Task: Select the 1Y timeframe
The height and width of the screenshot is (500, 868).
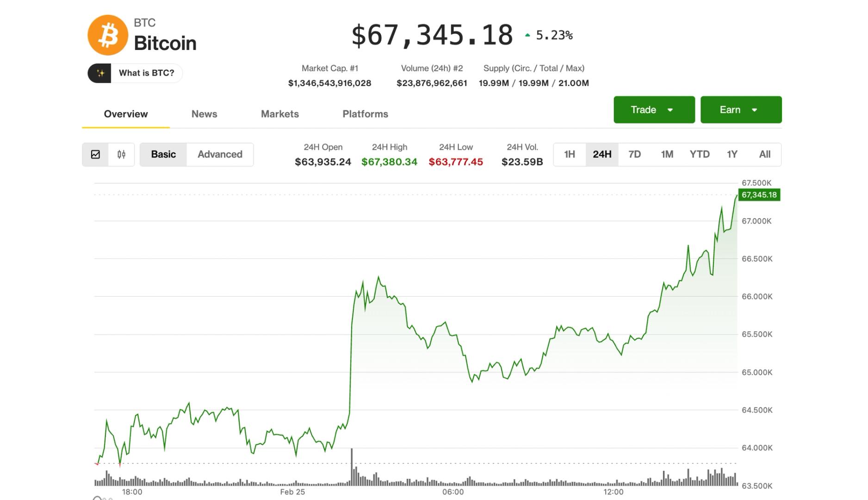Action: tap(732, 155)
